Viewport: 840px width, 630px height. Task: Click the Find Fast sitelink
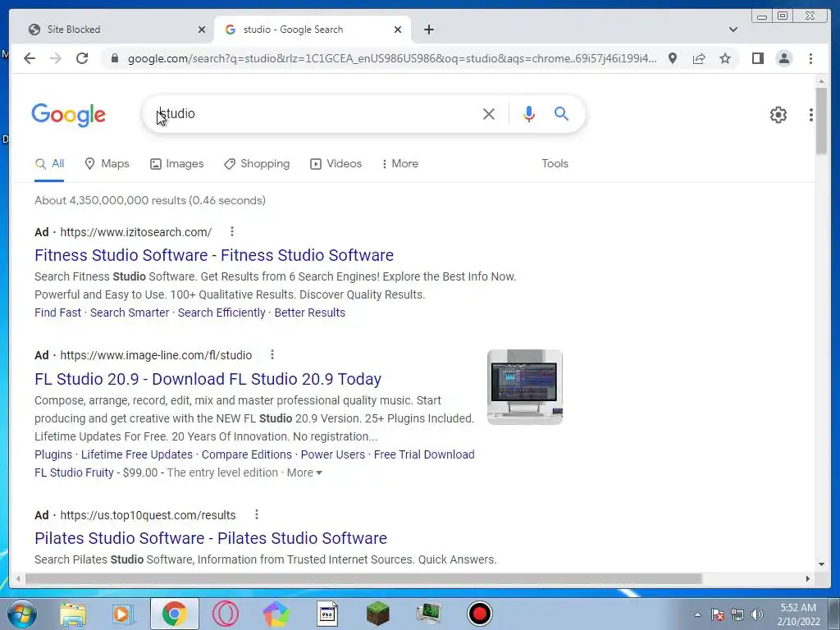[58, 313]
